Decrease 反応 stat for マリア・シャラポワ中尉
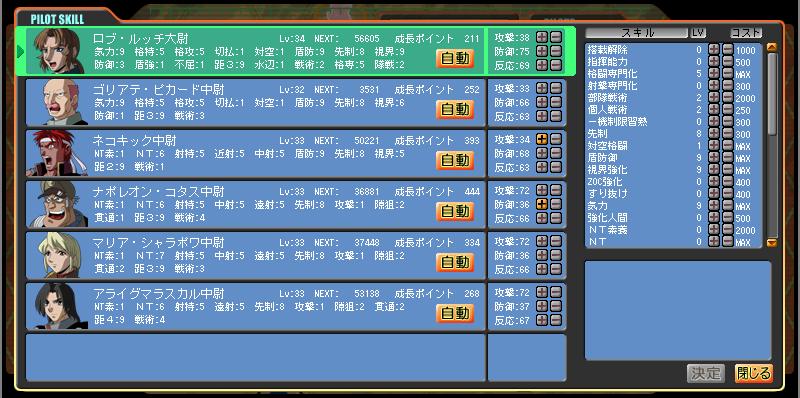Viewport: 800px width, 398px height. 555,269
